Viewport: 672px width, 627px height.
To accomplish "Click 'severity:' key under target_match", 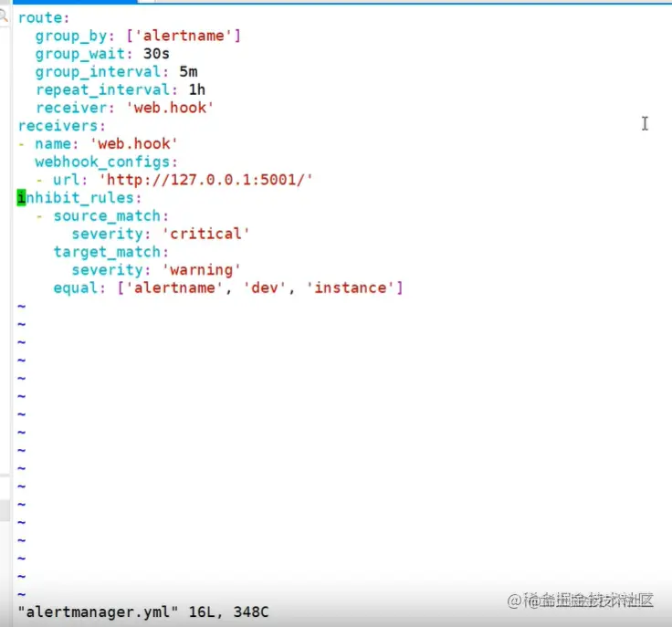I will tap(111, 270).
